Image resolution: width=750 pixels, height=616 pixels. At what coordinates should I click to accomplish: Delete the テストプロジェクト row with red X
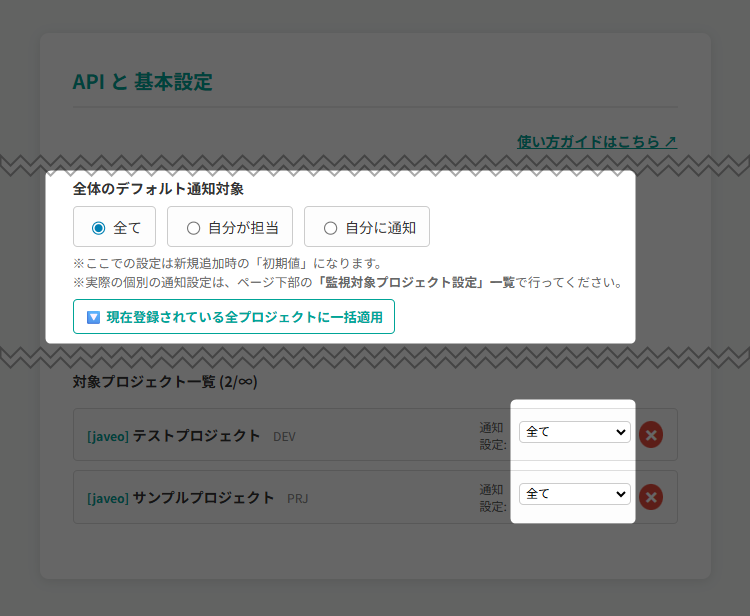[x=651, y=434]
